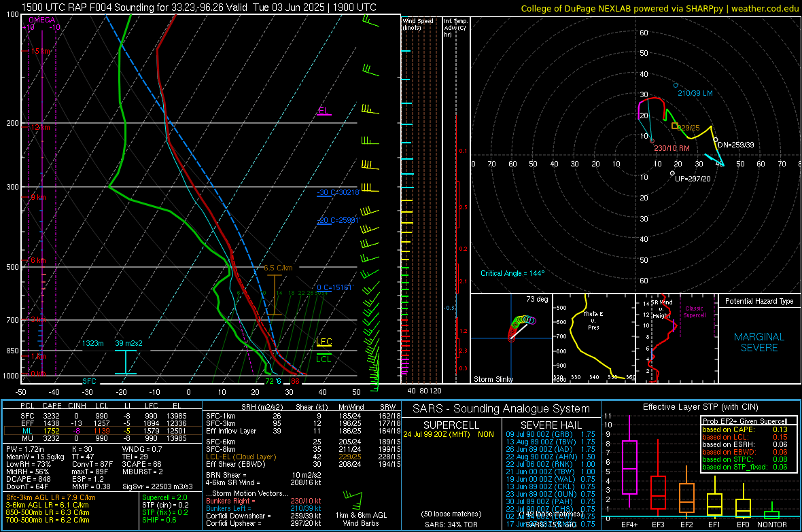Click the Eff Shear (EBWD) row
The image size is (802, 532).
pos(303,464)
